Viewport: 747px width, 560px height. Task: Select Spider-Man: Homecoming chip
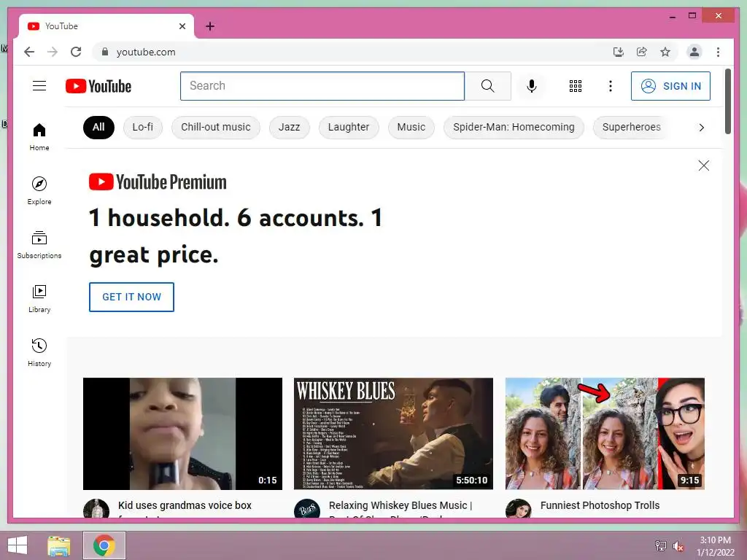click(514, 127)
